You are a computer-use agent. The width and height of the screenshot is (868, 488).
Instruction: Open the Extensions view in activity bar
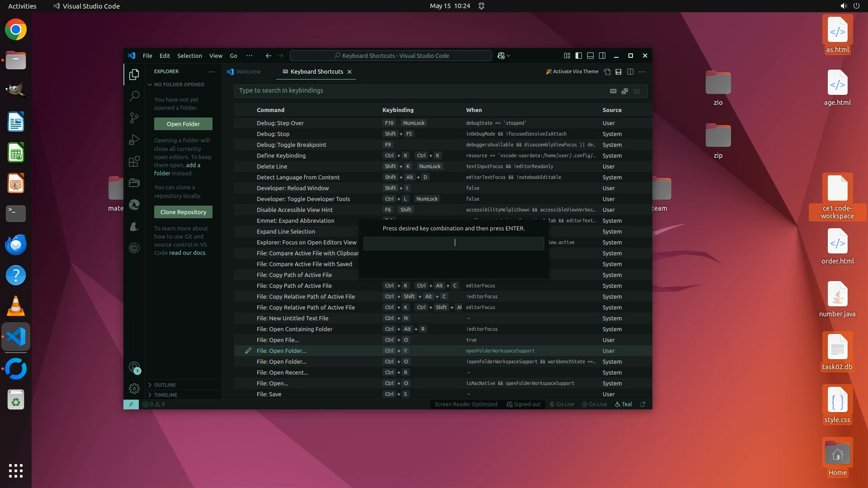[134, 161]
